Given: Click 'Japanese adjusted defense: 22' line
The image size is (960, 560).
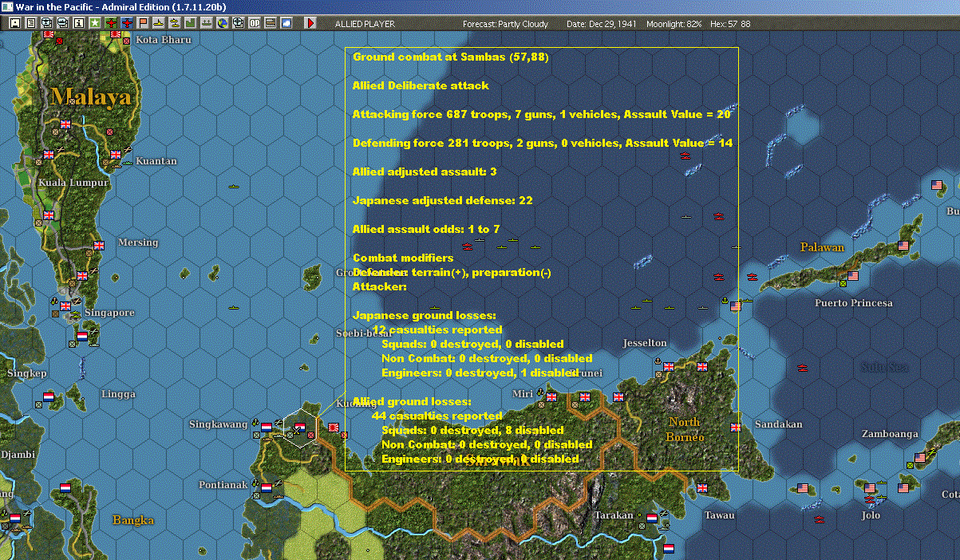Looking at the screenshot, I should 442,200.
